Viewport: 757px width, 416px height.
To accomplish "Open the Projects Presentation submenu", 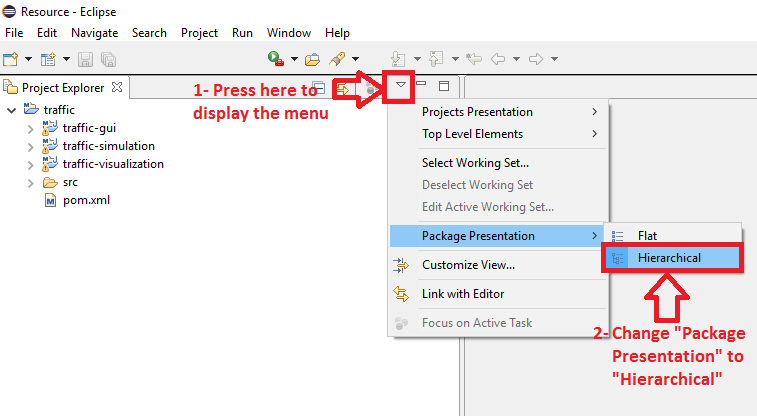I will (498, 111).
